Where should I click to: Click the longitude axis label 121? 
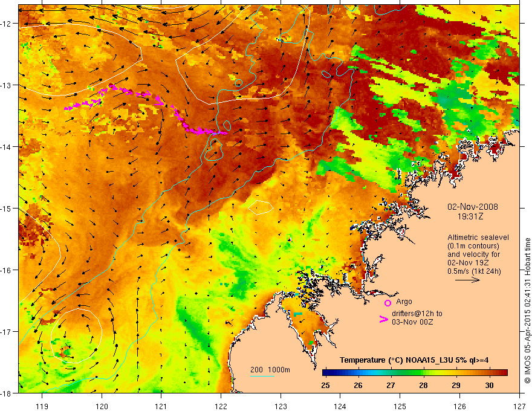(x=161, y=406)
